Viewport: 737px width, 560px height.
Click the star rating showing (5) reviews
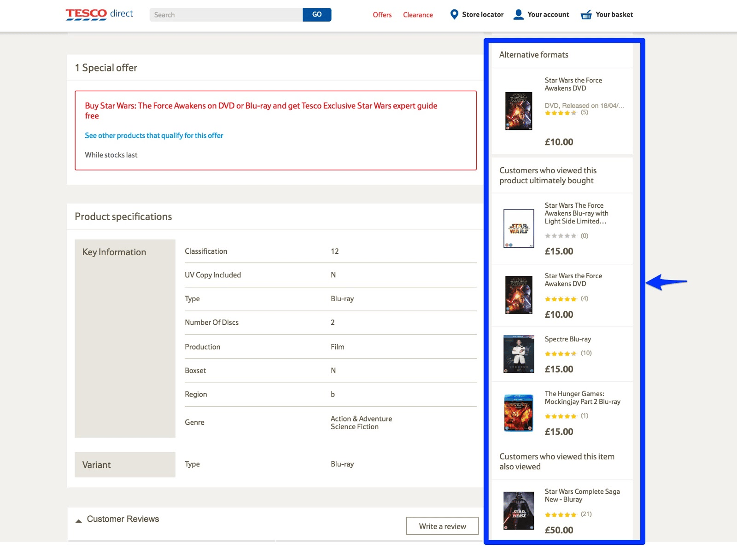coord(561,113)
